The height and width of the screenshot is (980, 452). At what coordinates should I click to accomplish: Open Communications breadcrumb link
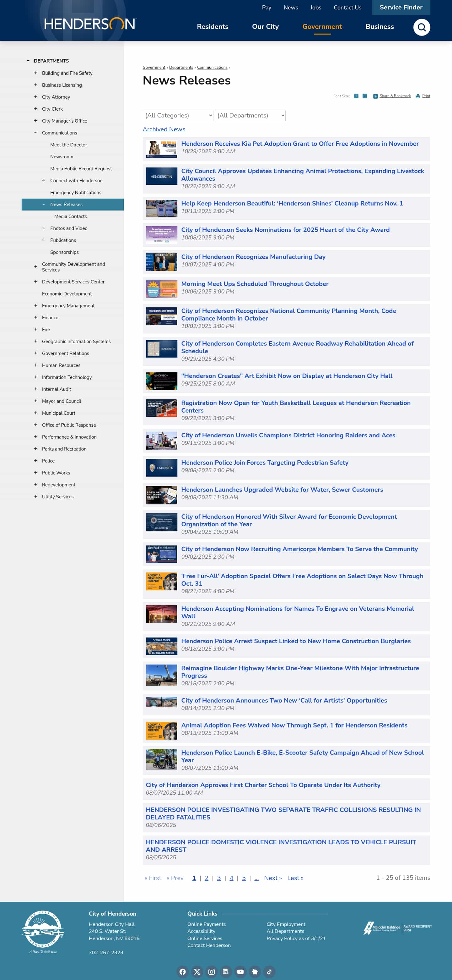pos(212,67)
